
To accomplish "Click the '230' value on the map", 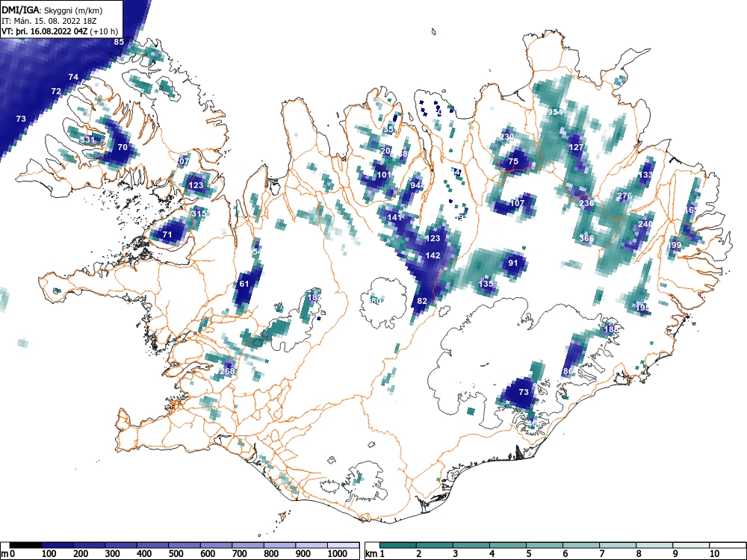I will coord(507,136).
